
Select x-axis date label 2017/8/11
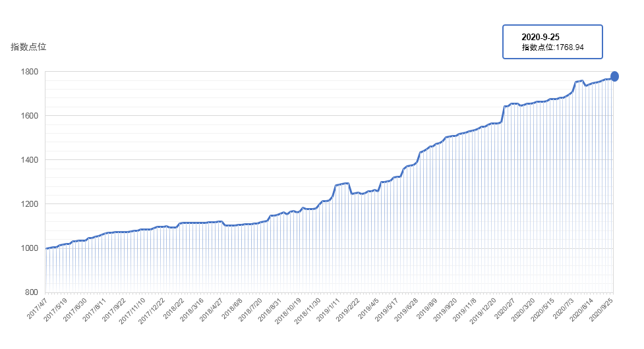click(94, 309)
